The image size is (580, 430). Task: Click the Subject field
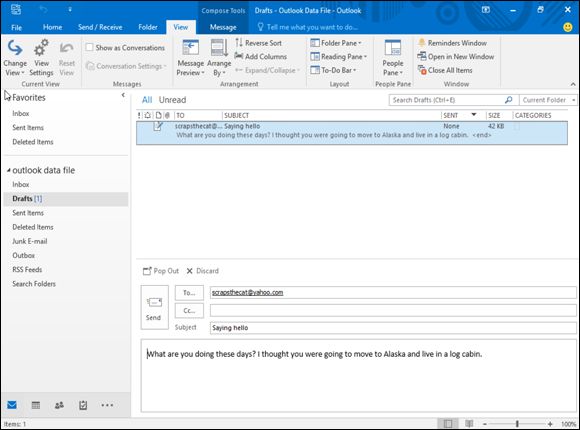393,328
